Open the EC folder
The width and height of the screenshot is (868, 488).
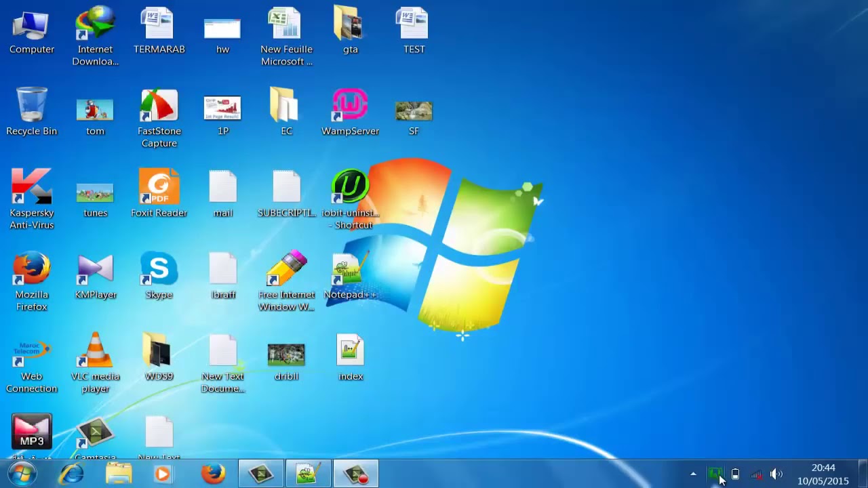point(286,112)
